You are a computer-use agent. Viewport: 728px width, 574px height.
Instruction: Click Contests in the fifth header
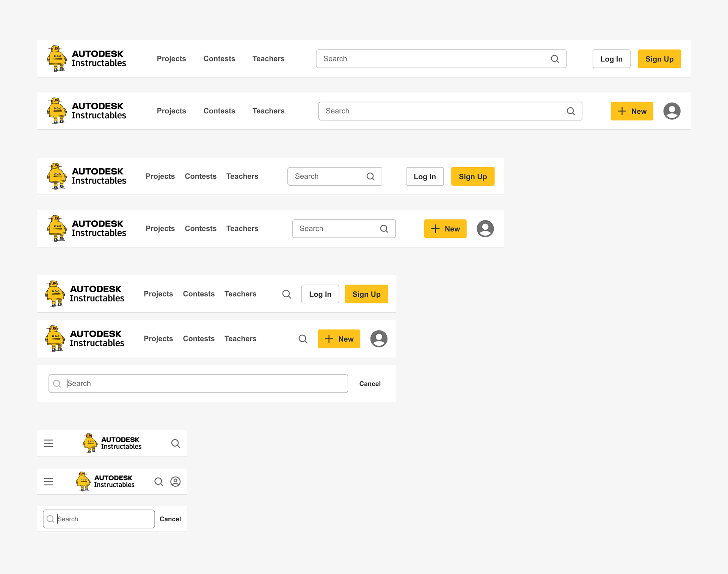click(199, 294)
